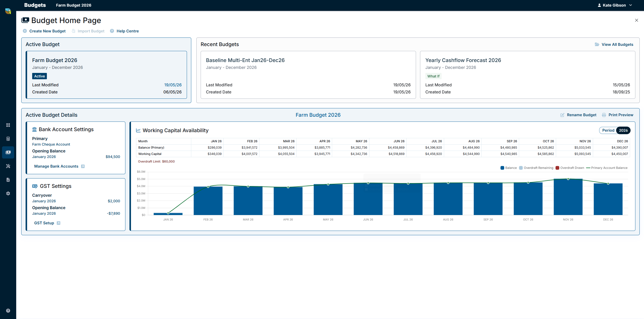The width and height of the screenshot is (644, 319).
Task: Toggle the Primary Account Balance legend line
Action: (x=607, y=168)
